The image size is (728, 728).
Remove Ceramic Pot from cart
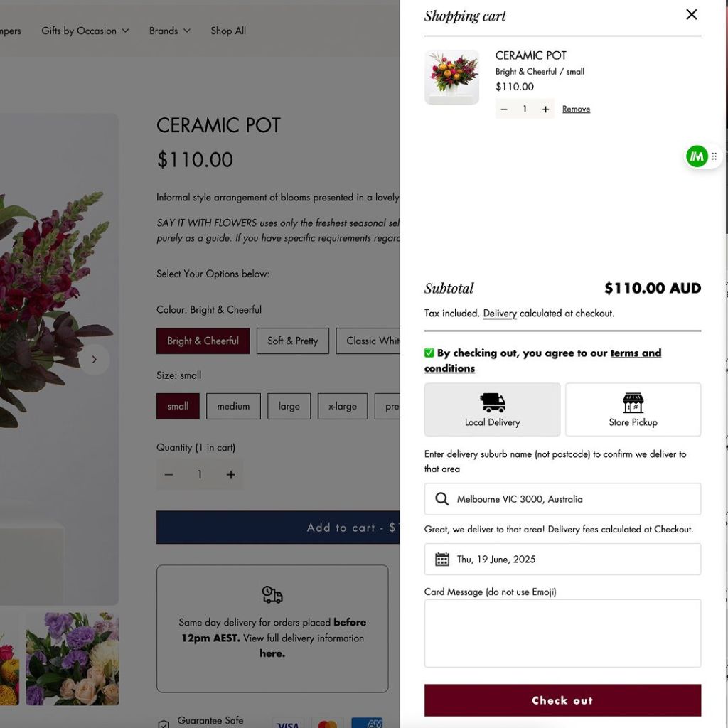tap(576, 109)
